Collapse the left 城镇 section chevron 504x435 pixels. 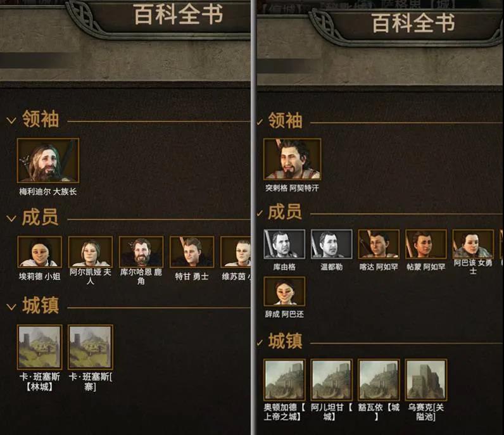[x=11, y=307]
